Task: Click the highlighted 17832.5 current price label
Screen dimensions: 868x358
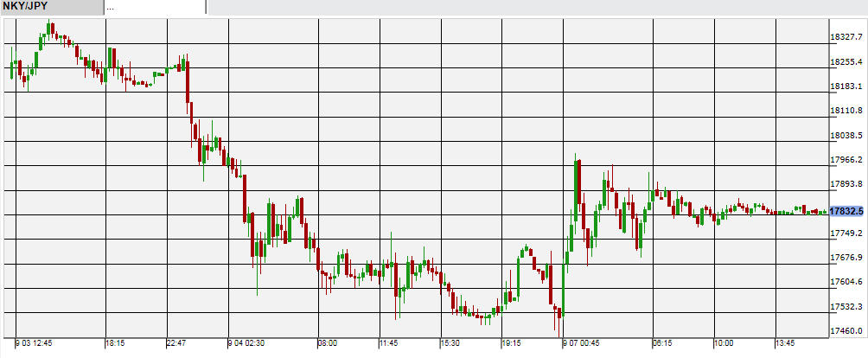Action: 846,210
